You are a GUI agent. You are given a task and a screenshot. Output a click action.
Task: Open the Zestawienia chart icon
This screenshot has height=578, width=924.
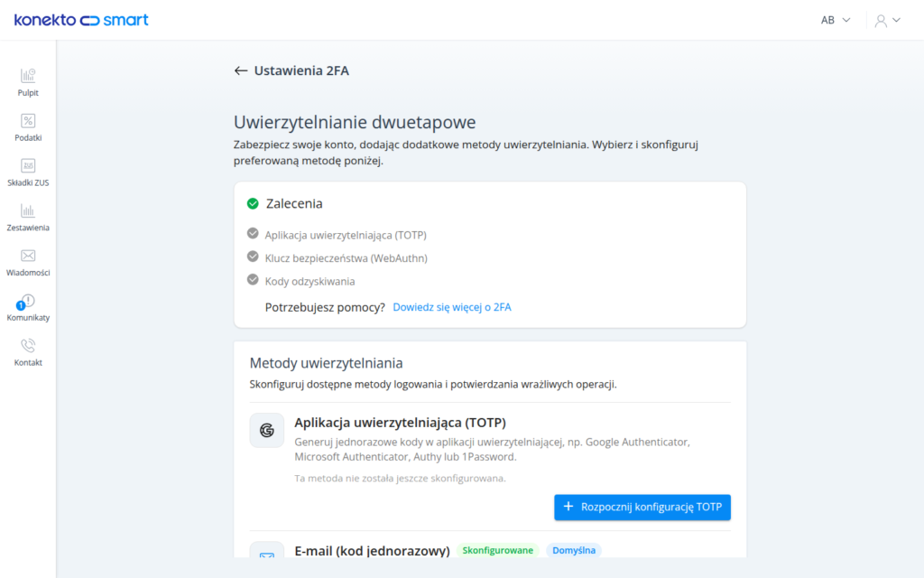[28, 210]
